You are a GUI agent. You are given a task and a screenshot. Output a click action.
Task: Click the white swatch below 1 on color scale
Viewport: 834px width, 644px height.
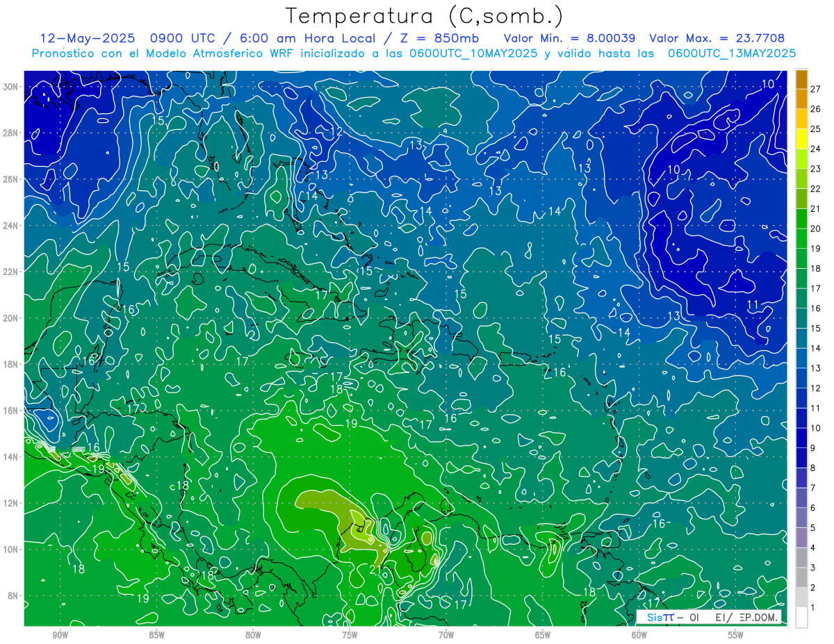[x=801, y=618]
